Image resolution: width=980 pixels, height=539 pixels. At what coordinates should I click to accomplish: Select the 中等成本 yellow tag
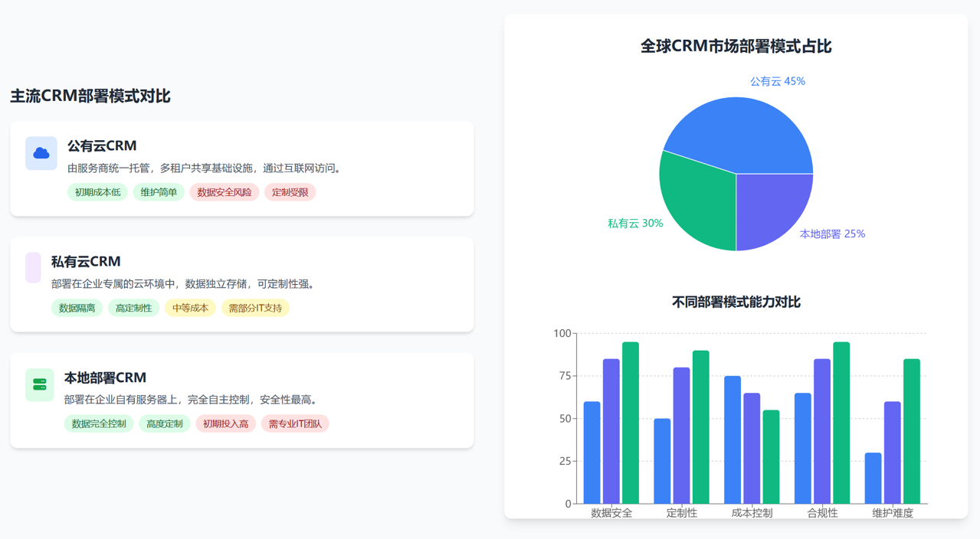(x=190, y=308)
